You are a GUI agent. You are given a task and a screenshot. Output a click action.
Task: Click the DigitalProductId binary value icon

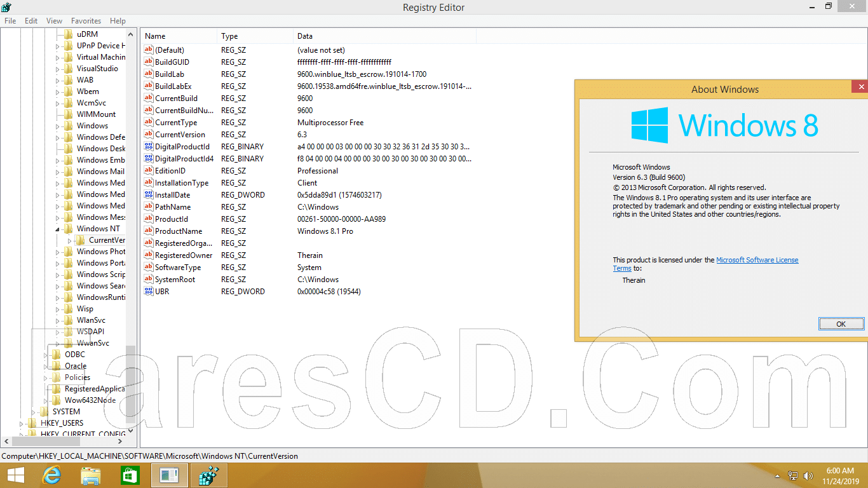click(149, 147)
